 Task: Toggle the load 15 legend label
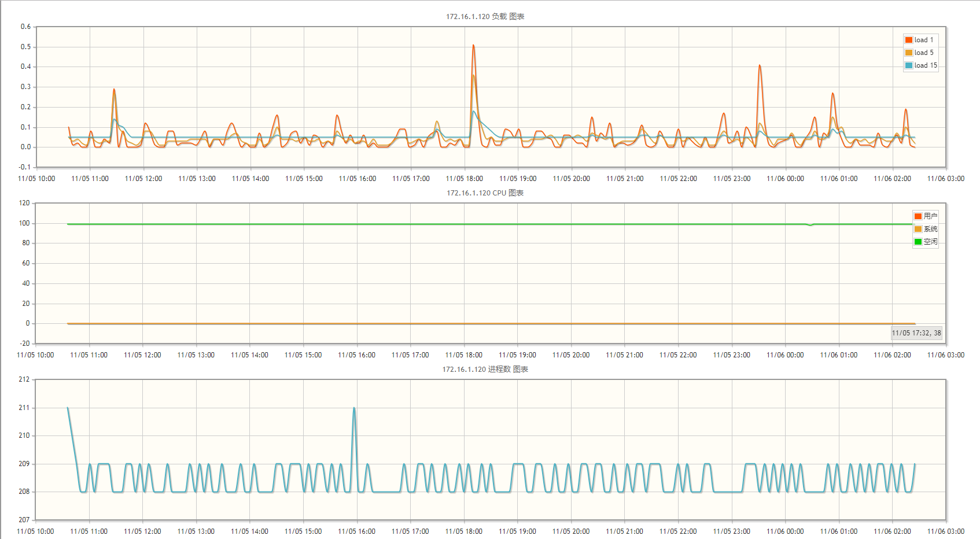click(x=926, y=65)
